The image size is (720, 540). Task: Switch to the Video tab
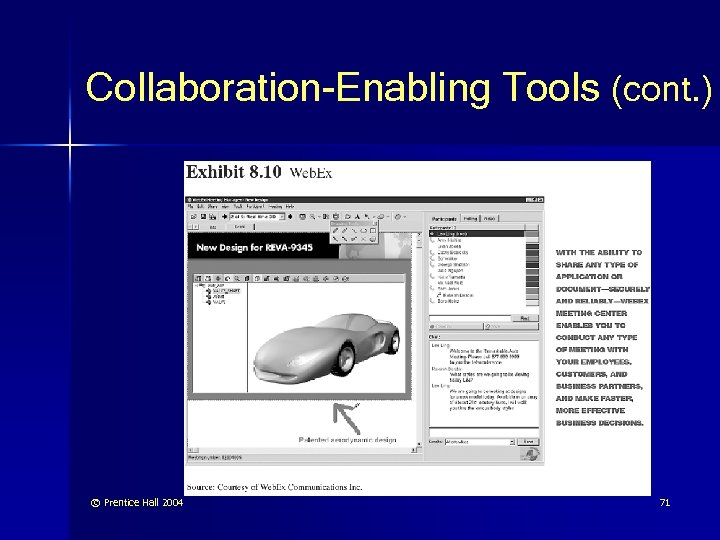point(489,219)
